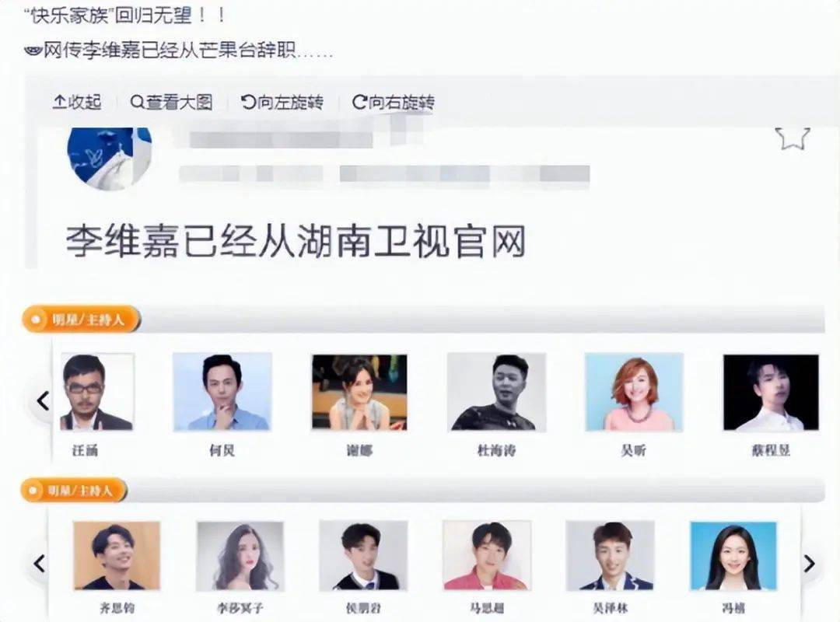
Task: Click the round blue profile avatar
Action: click(x=110, y=159)
